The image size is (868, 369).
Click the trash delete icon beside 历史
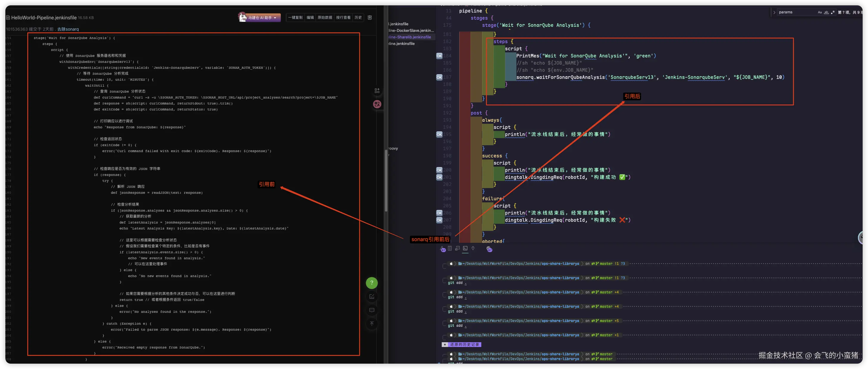point(370,18)
